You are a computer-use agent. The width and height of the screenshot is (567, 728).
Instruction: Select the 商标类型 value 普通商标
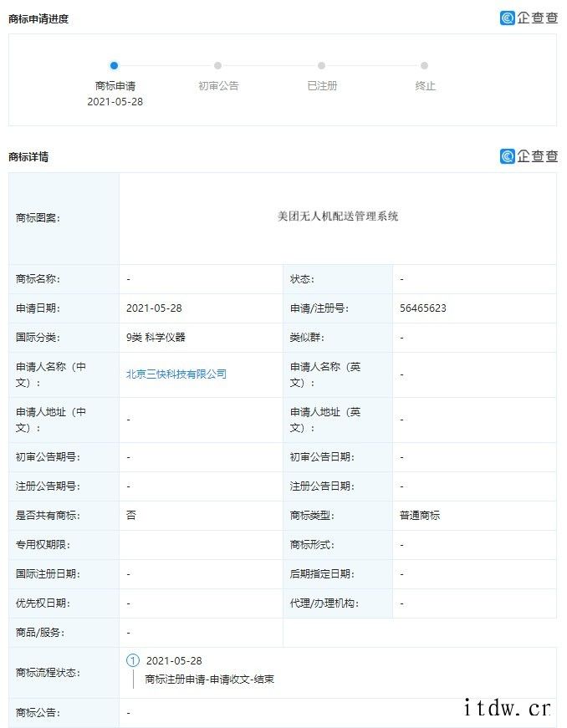[x=420, y=516]
